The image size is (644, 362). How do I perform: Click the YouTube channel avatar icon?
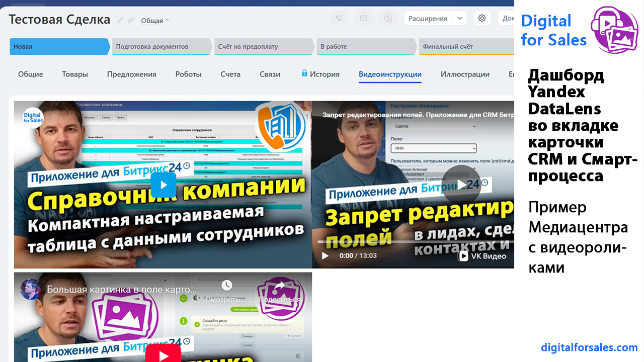click(x=31, y=289)
